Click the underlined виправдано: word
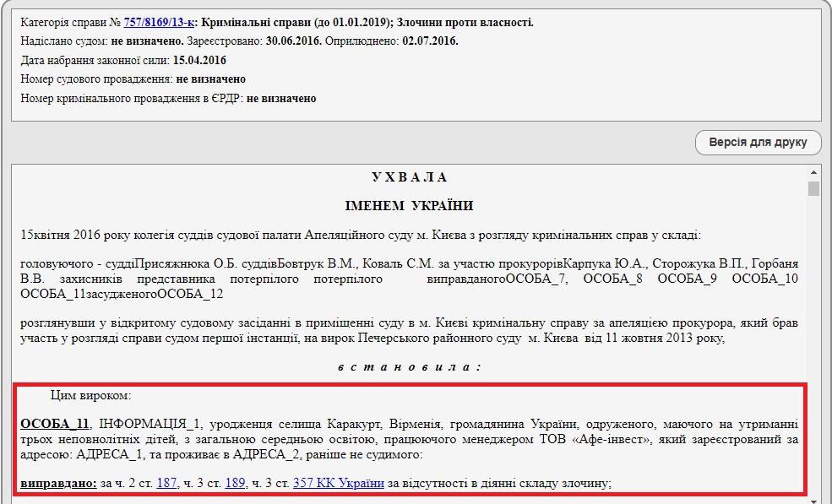The image size is (832, 504). pos(58,484)
